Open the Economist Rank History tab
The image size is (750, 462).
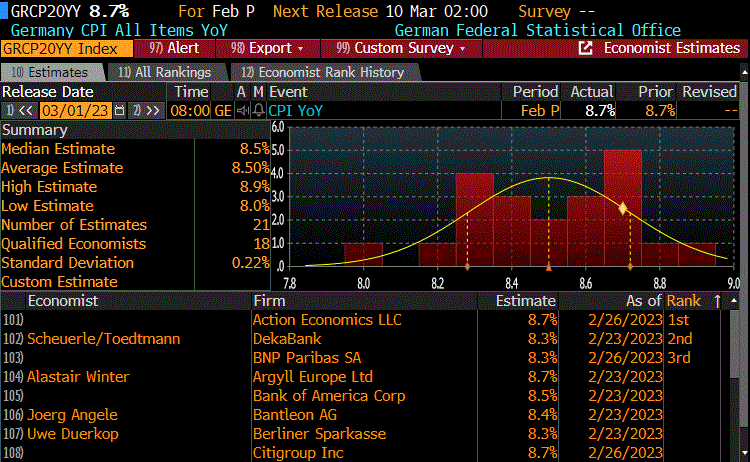[323, 72]
